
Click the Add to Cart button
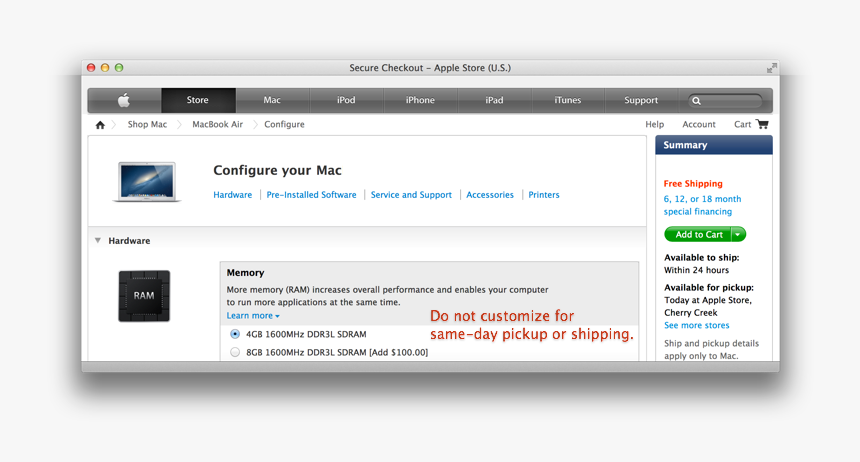pos(698,234)
